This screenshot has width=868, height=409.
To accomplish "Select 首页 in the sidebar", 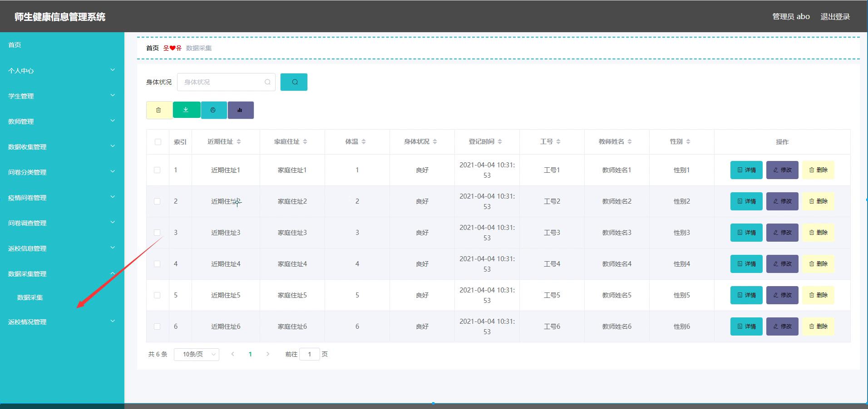I will coord(15,45).
